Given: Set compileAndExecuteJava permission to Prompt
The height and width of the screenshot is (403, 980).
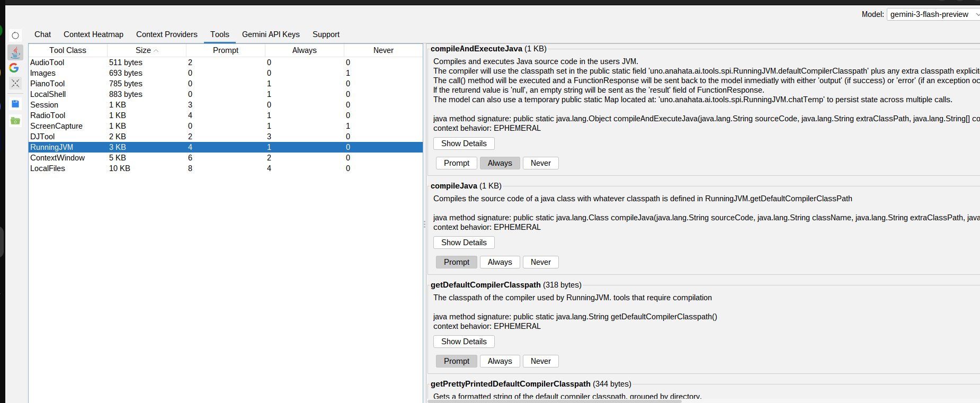Looking at the screenshot, I should 456,163.
